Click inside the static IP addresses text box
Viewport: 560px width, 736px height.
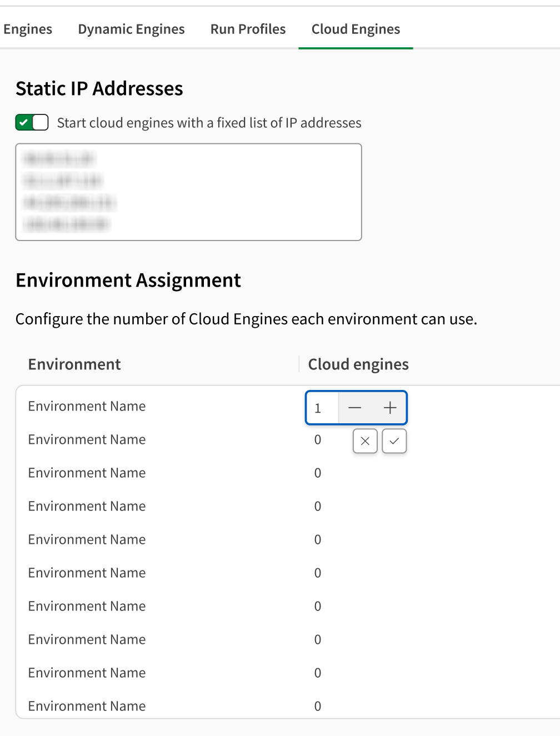point(188,192)
